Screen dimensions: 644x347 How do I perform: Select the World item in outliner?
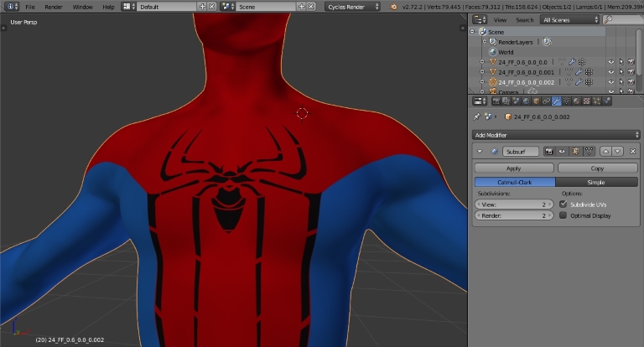tap(506, 52)
